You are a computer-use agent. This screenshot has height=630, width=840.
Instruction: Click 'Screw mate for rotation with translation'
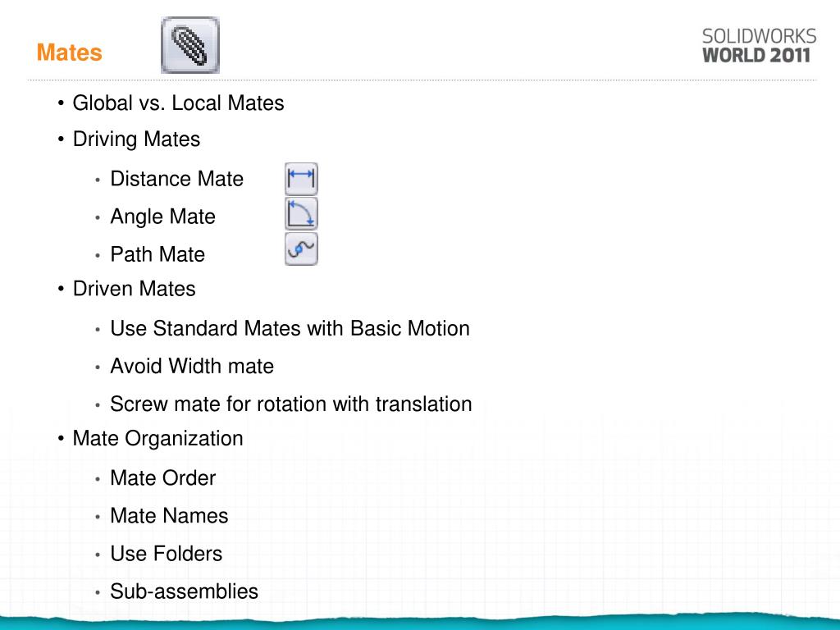tap(291, 404)
